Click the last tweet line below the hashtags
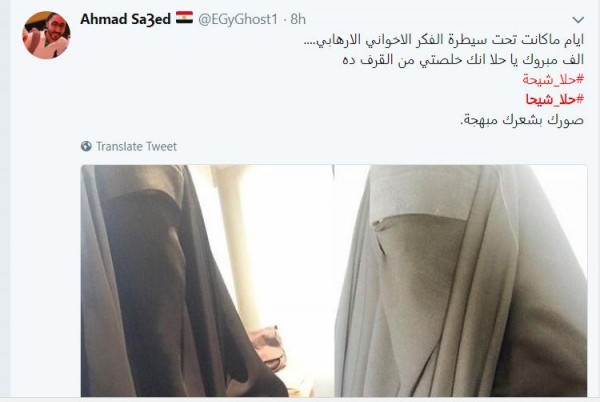600x402 pixels. click(x=522, y=120)
